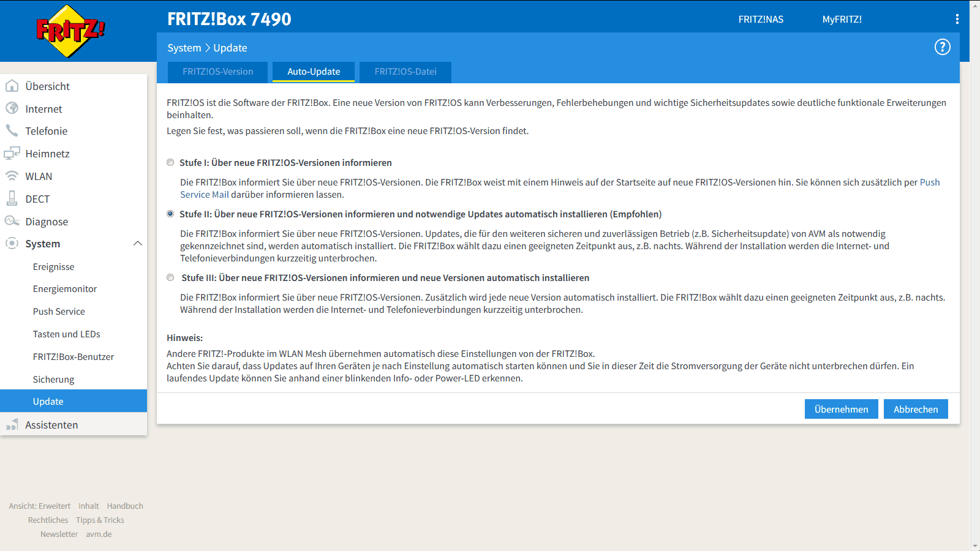Open the Handbuch footer link

(125, 506)
